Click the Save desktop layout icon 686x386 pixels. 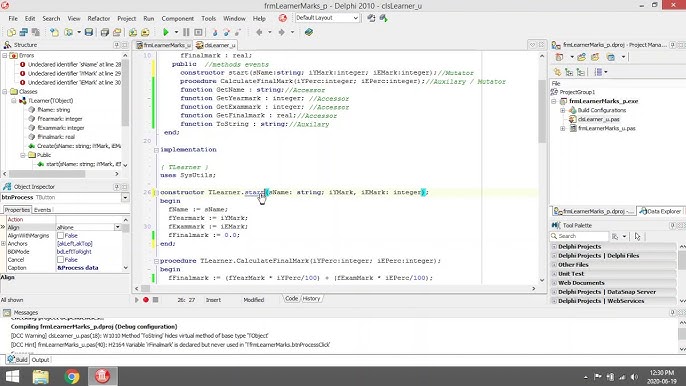(x=371, y=18)
